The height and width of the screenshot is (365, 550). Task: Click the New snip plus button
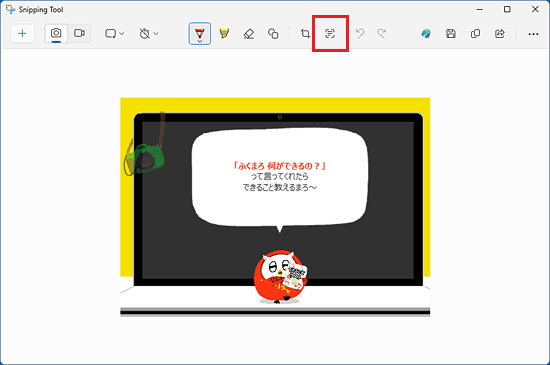[x=22, y=34]
